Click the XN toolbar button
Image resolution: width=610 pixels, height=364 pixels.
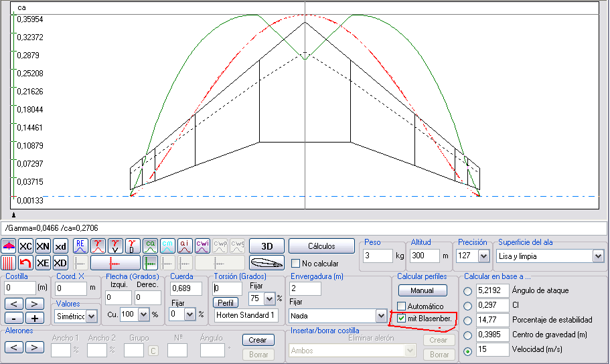click(x=43, y=246)
